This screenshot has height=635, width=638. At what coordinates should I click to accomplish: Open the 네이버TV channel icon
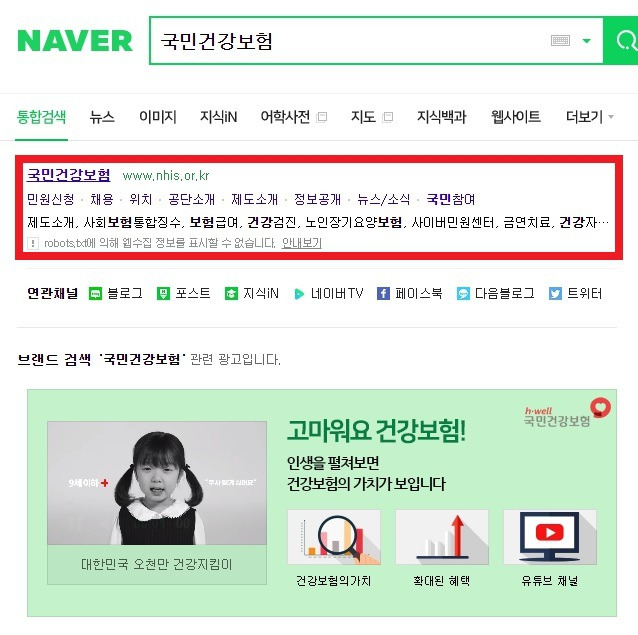pyautogui.click(x=299, y=294)
